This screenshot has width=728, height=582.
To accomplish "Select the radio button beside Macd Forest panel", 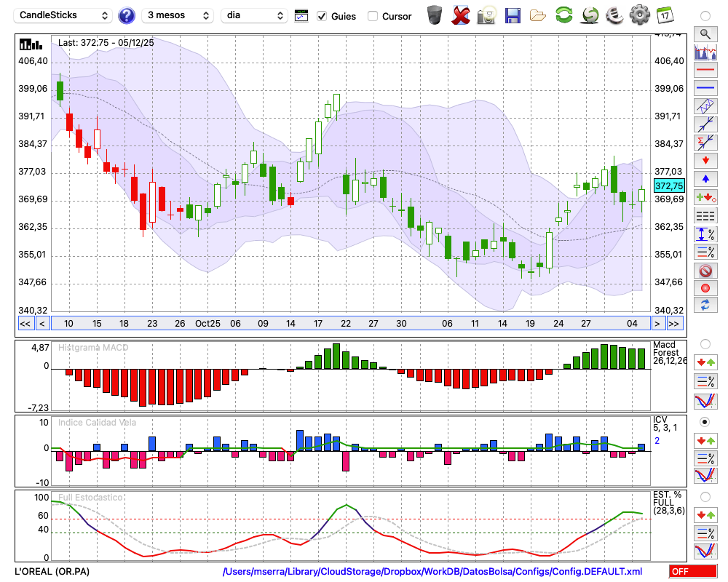I will [705, 343].
